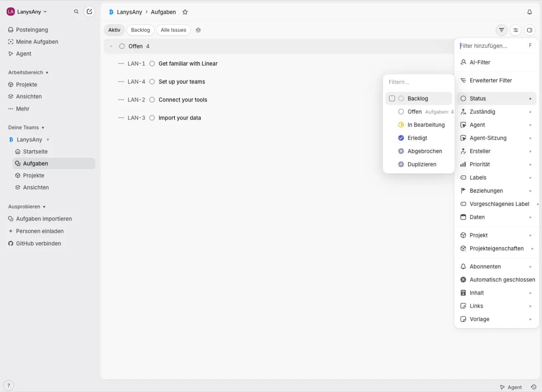Select Erledigt status filter
Viewport: 542px width, 392px height.
(419, 138)
